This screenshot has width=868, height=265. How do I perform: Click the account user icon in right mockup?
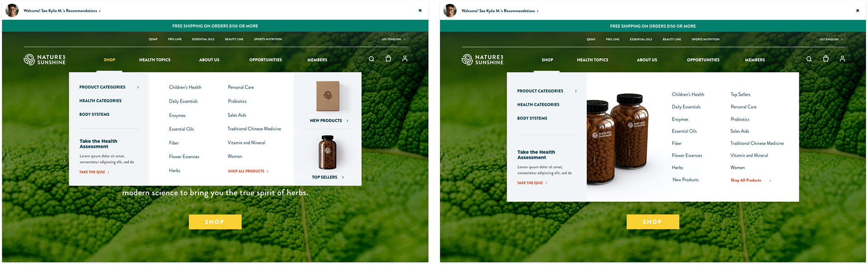pos(842,58)
